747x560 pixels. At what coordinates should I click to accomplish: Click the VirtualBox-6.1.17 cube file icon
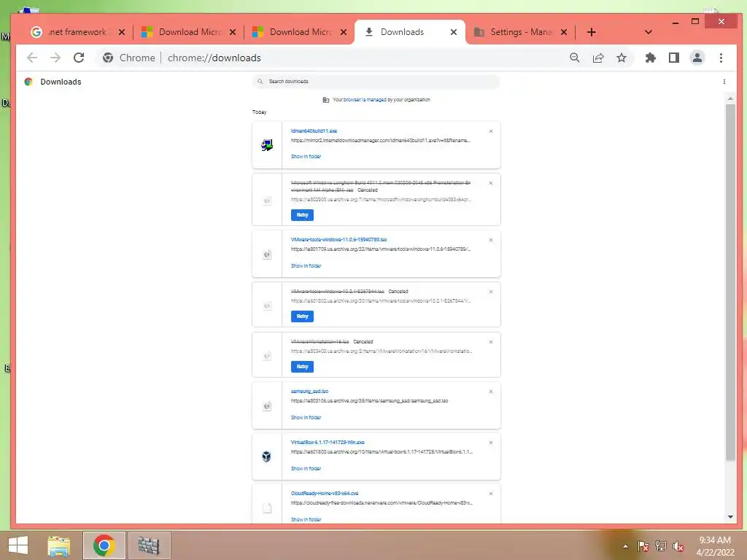click(267, 456)
